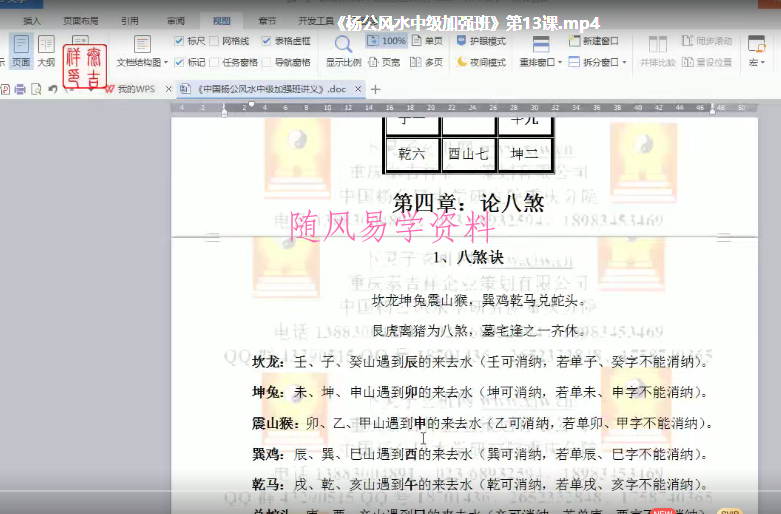Enable the 任务窗格 task pane checkbox
This screenshot has height=514, width=781.
click(214, 62)
